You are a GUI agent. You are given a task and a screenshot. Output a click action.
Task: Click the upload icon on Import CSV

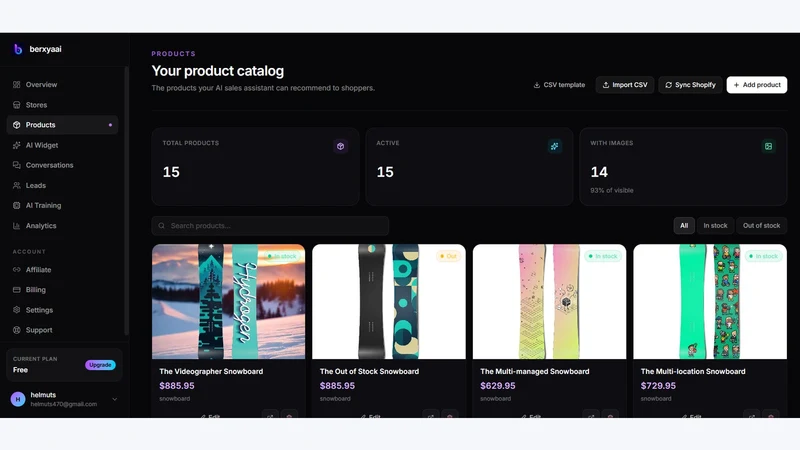tap(606, 85)
